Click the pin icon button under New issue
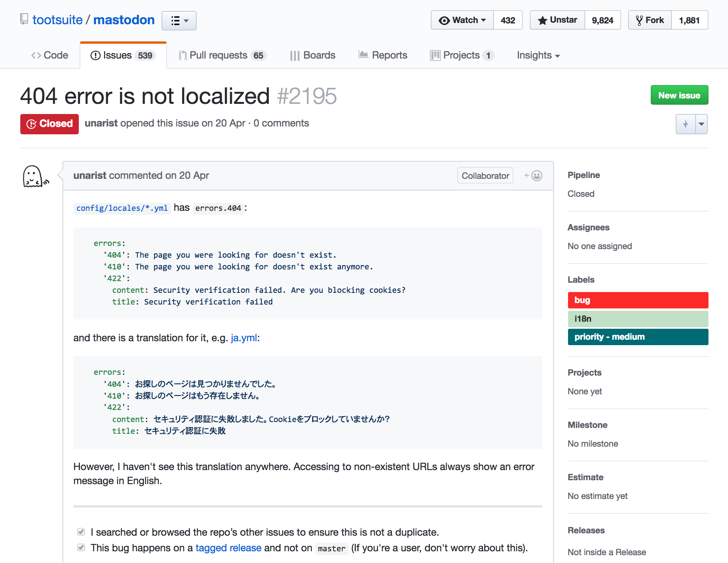Viewport: 728px width, 563px height. coord(685,124)
